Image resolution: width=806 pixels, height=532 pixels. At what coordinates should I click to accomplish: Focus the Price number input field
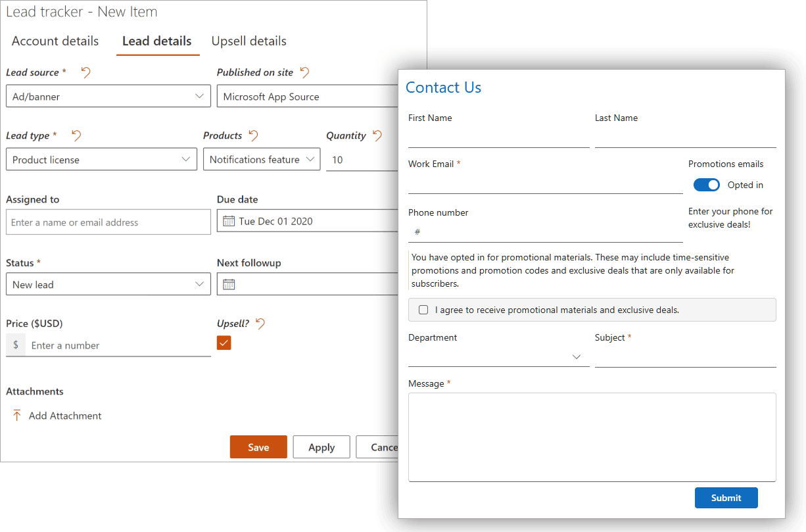pos(118,345)
